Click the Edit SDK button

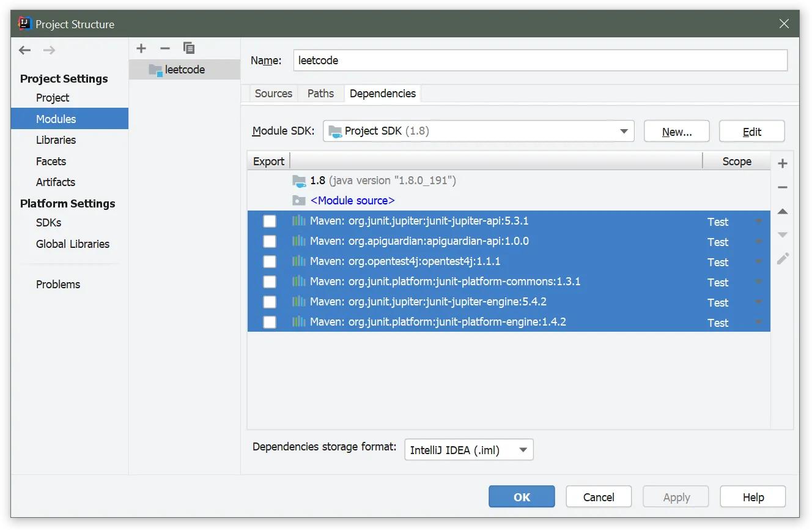tap(752, 132)
